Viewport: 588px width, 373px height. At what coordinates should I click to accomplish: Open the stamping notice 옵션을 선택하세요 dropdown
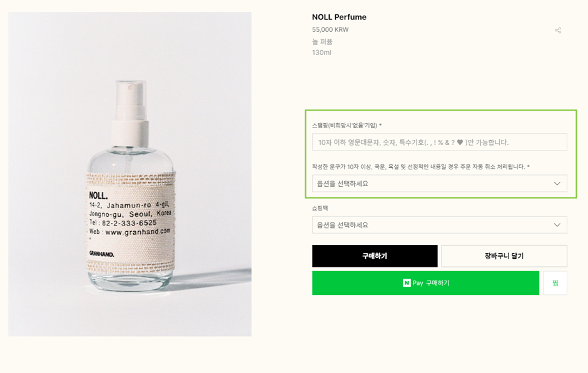(x=440, y=184)
